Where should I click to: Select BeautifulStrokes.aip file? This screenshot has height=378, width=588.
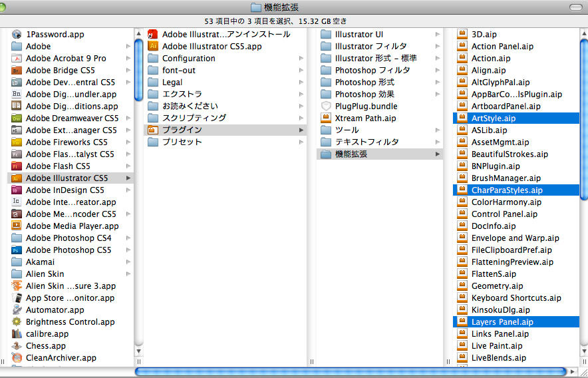pos(516,154)
